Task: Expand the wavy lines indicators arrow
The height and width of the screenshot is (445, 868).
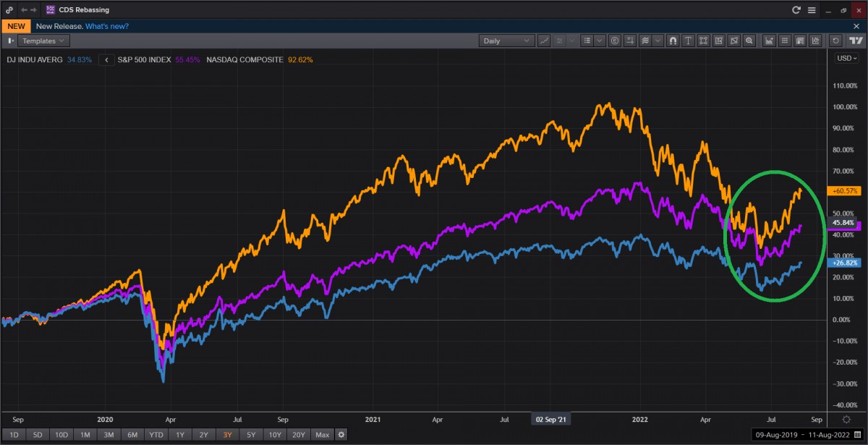Action: click(x=658, y=41)
